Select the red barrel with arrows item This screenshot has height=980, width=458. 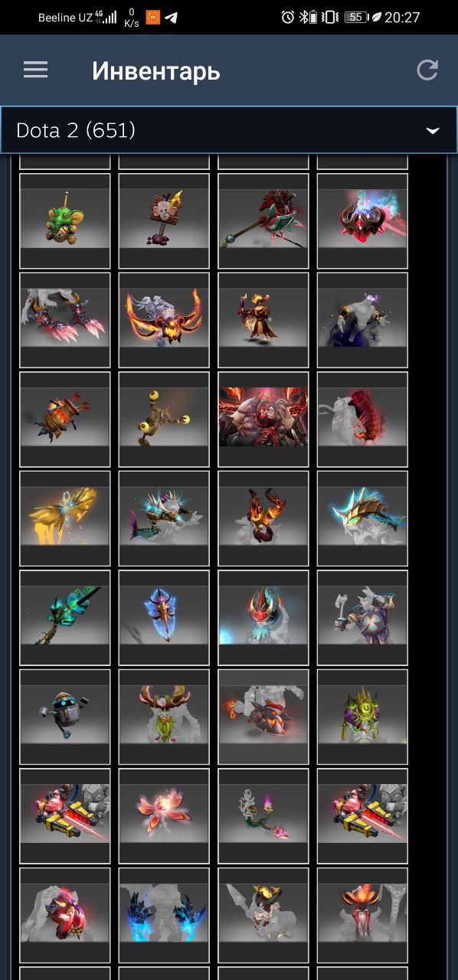point(65,419)
